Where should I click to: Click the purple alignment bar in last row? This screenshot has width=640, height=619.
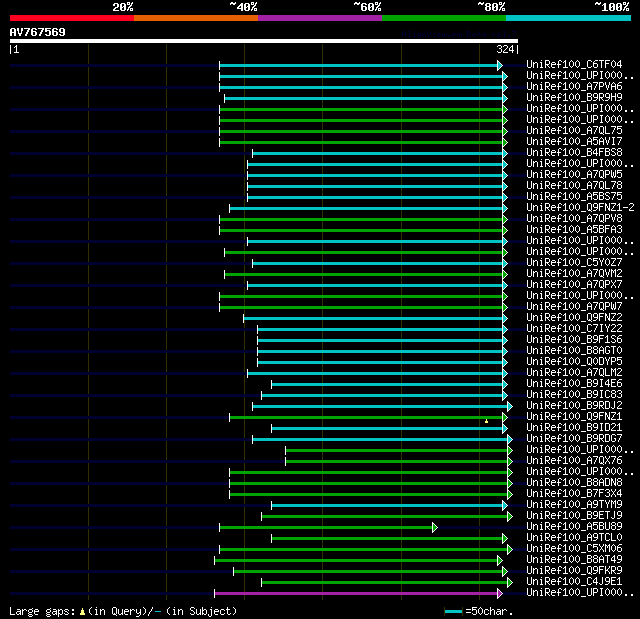point(355,593)
